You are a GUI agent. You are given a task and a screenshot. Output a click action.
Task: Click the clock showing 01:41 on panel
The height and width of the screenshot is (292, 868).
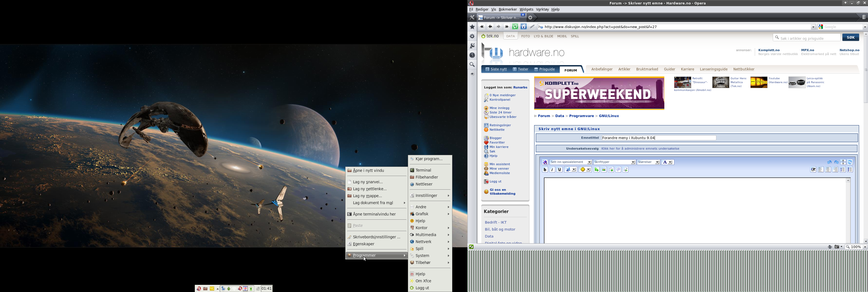267,289
